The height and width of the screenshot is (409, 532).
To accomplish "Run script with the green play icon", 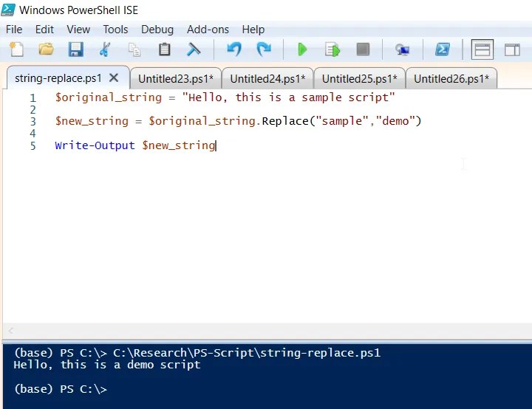I will pos(302,49).
